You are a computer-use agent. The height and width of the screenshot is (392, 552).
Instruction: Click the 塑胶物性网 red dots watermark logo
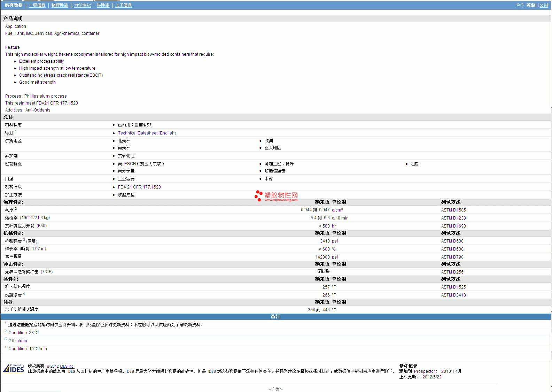pyautogui.click(x=258, y=196)
